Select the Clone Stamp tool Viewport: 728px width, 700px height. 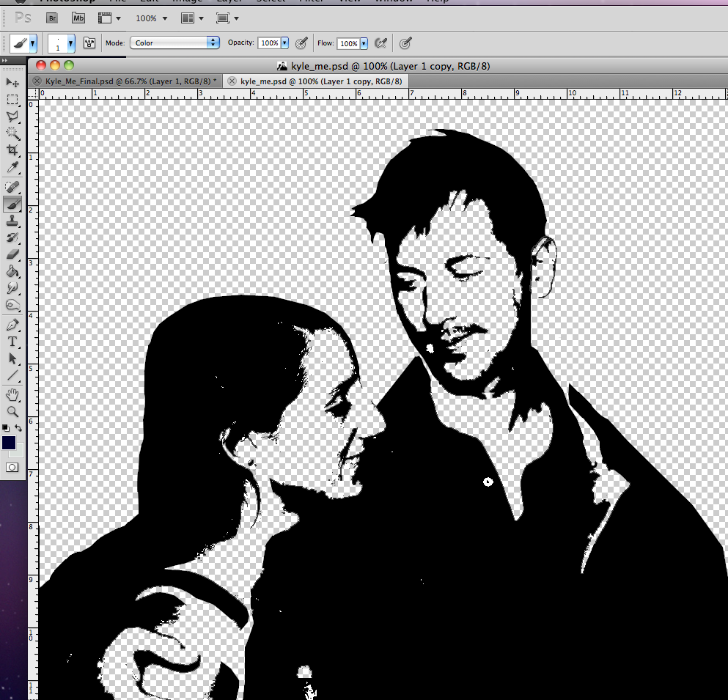click(x=12, y=221)
